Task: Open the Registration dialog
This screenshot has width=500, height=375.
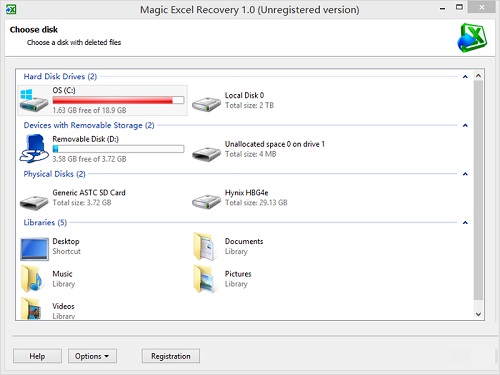Action: (x=171, y=356)
